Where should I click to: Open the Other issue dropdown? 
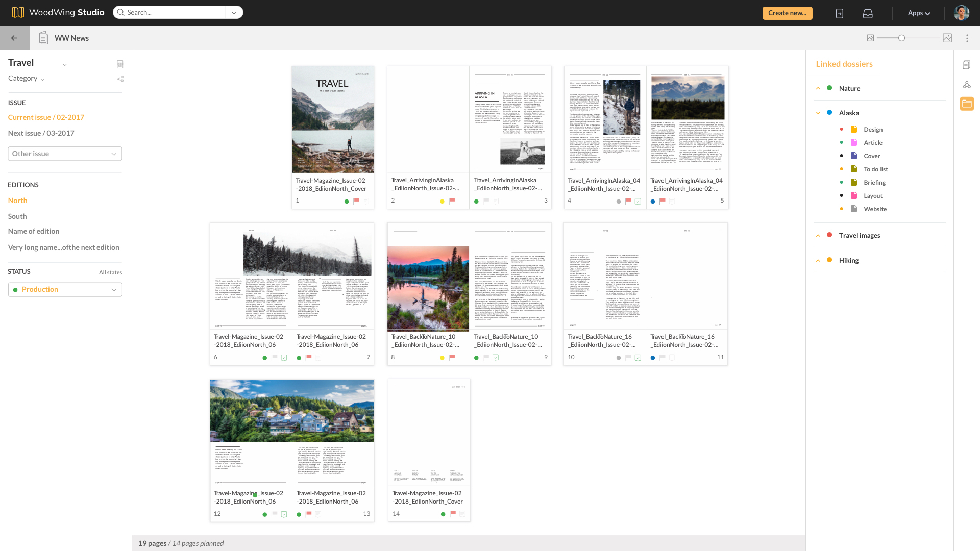coord(65,154)
